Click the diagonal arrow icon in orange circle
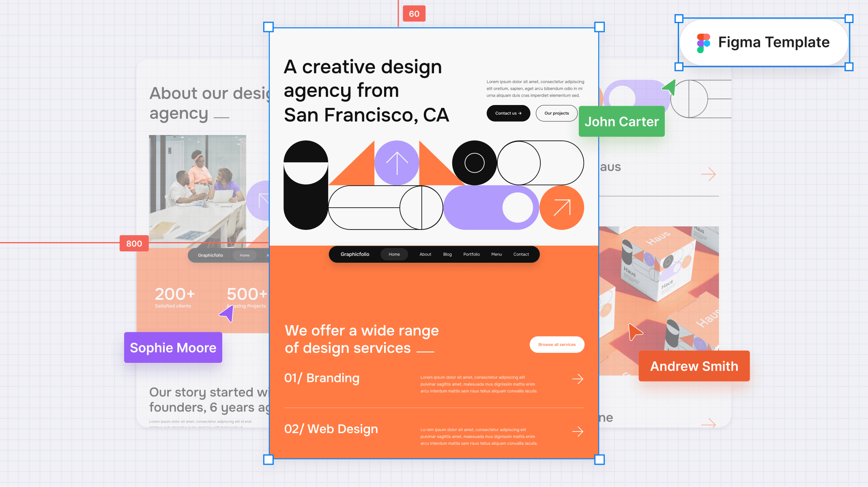 pos(561,208)
